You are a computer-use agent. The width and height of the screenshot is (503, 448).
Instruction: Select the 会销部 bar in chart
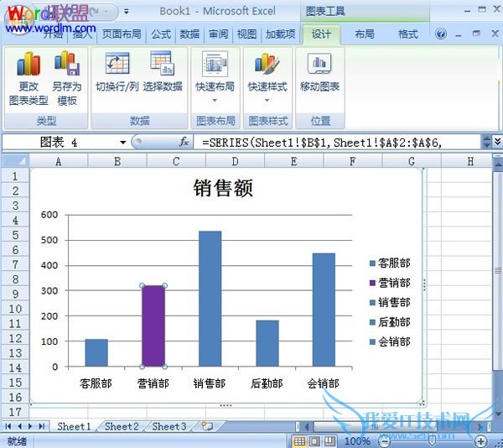coord(324,310)
